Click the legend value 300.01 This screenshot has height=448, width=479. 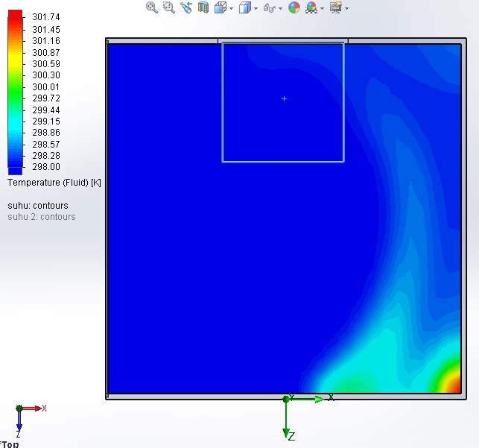coord(46,86)
